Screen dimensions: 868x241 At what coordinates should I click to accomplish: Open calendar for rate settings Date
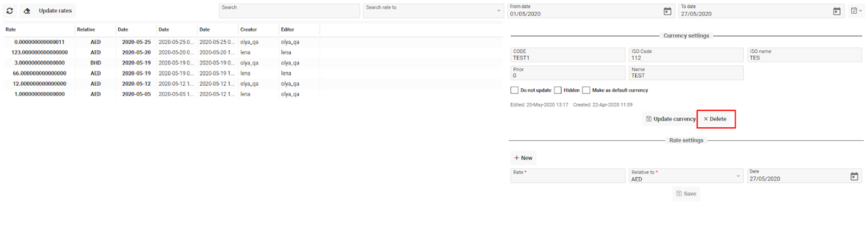coord(854,177)
